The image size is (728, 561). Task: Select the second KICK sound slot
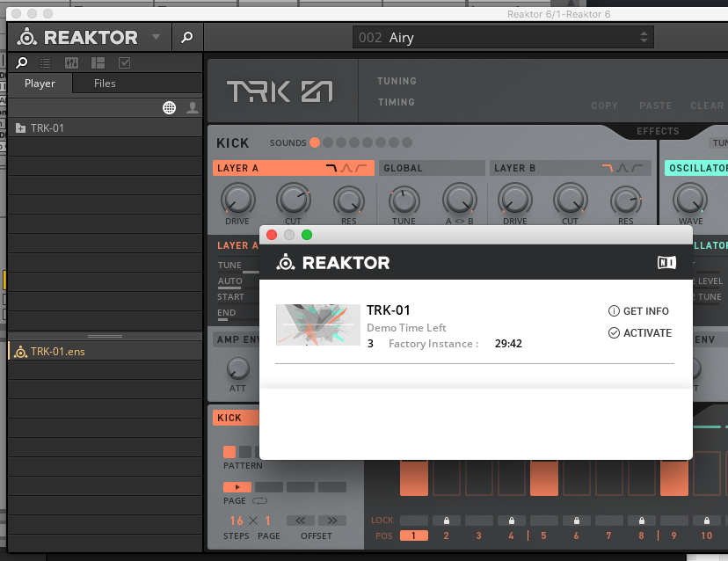tap(328, 142)
